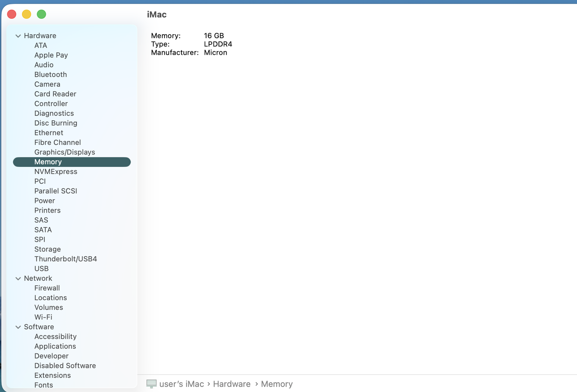Open Firewall under Network
Image resolution: width=577 pixels, height=392 pixels.
(x=47, y=288)
